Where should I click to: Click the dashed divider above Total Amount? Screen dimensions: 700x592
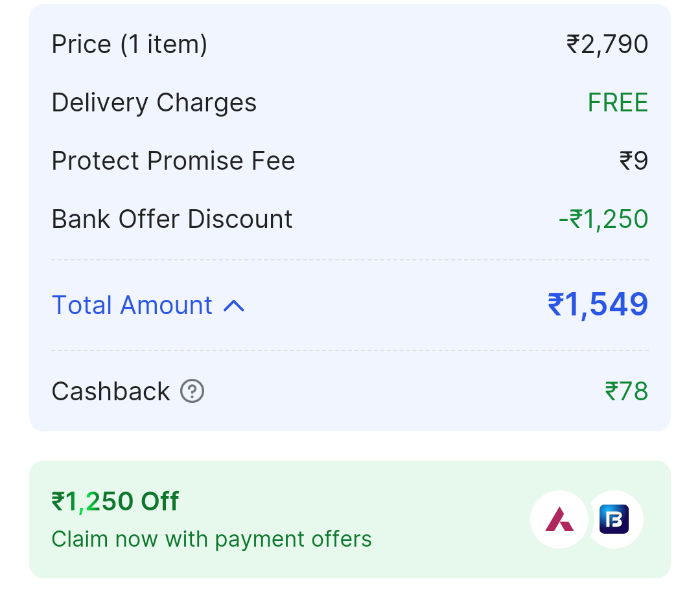click(x=350, y=260)
